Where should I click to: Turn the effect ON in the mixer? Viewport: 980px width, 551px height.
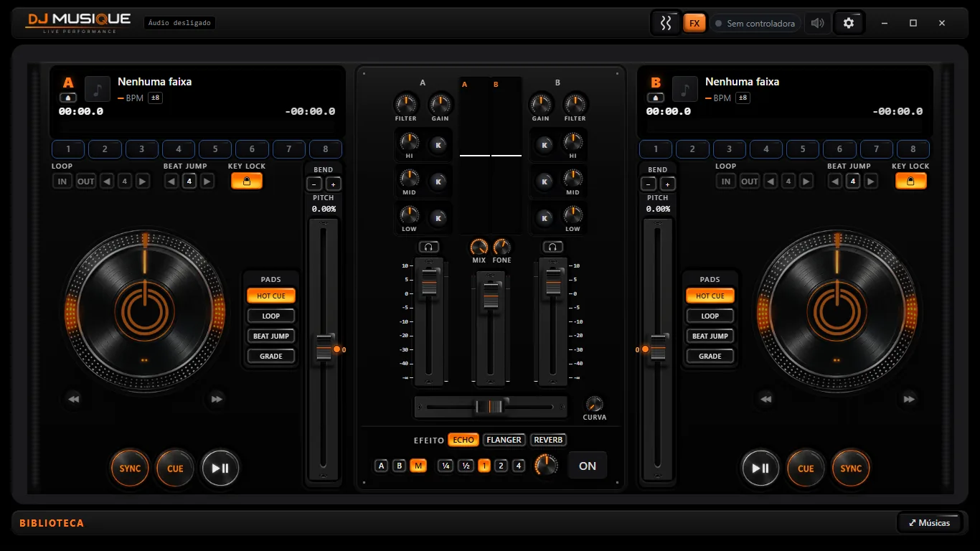pyautogui.click(x=588, y=466)
